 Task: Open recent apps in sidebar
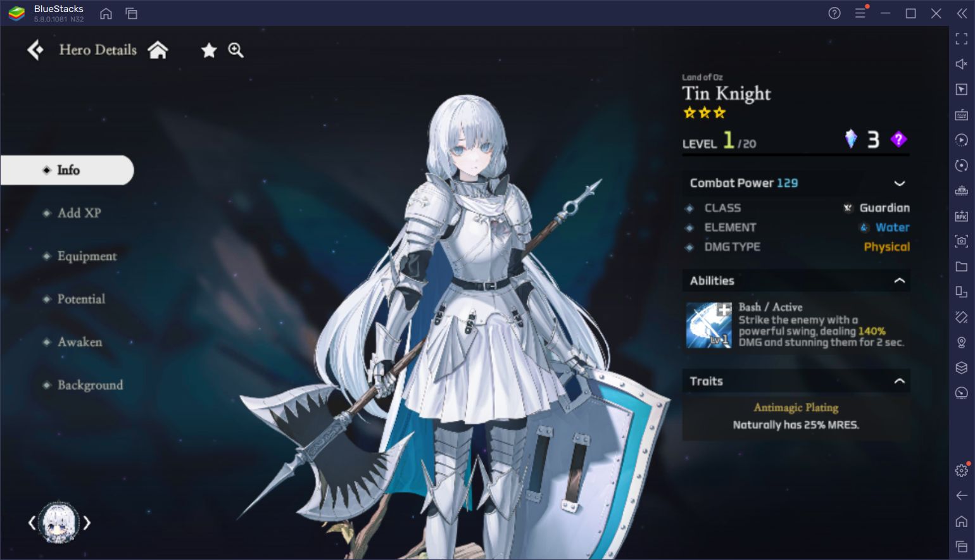tap(962, 546)
